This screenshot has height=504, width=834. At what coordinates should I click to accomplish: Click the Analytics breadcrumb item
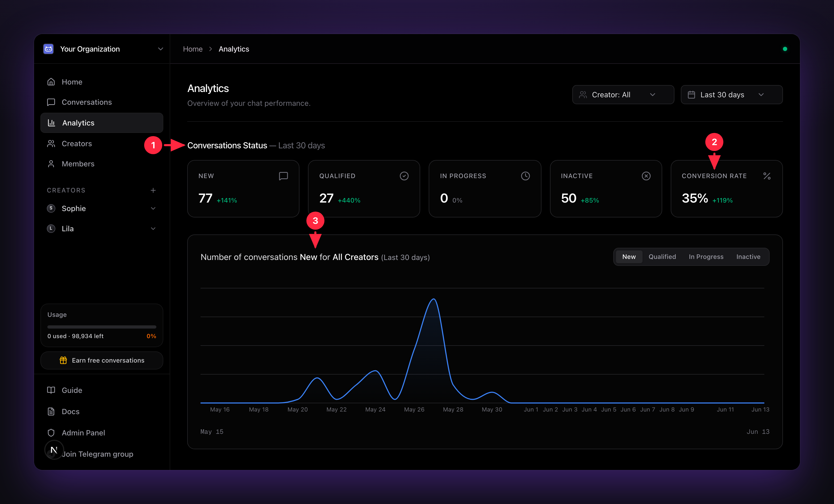234,49
